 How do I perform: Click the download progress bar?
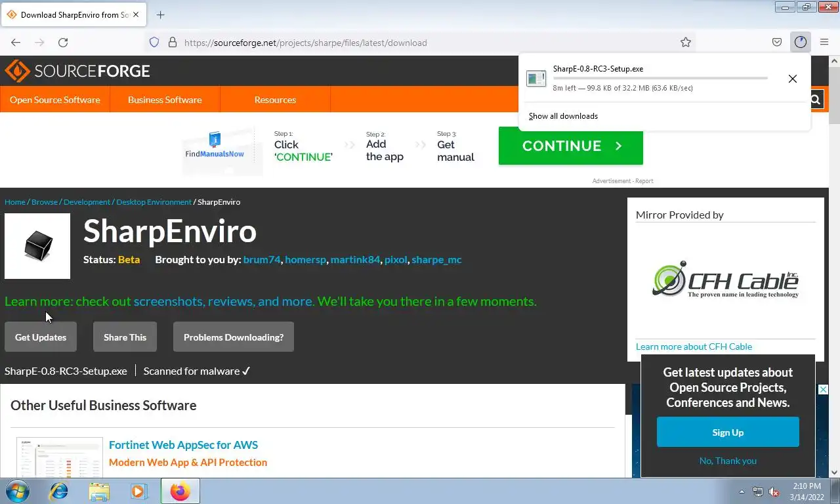(660, 78)
